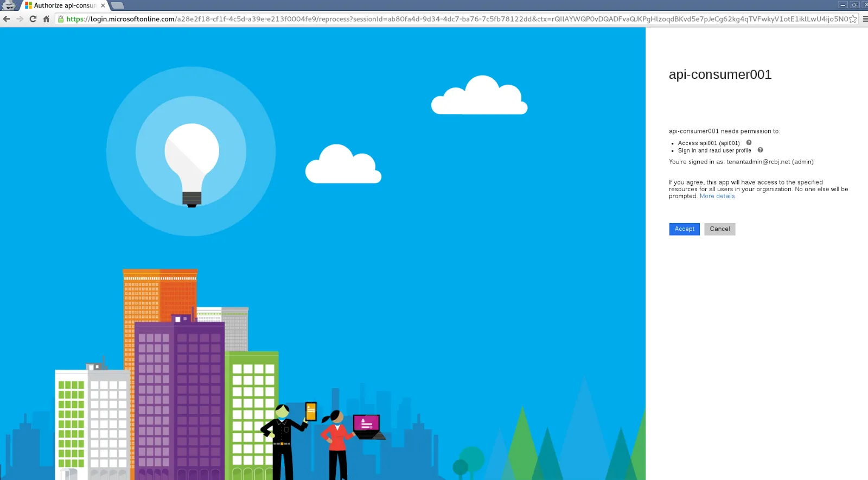
Task: Reload the current page
Action: click(33, 19)
